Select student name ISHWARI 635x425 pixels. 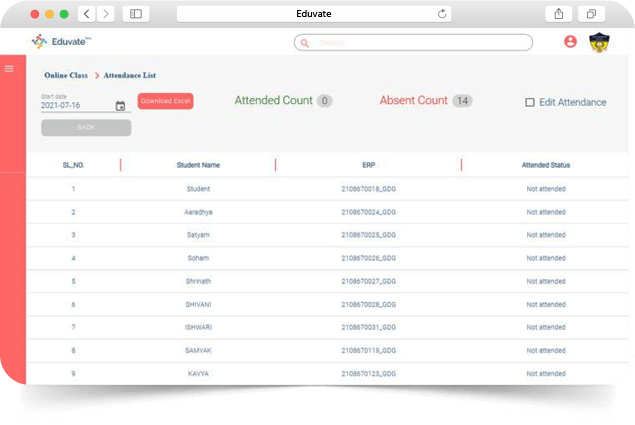[x=198, y=327]
